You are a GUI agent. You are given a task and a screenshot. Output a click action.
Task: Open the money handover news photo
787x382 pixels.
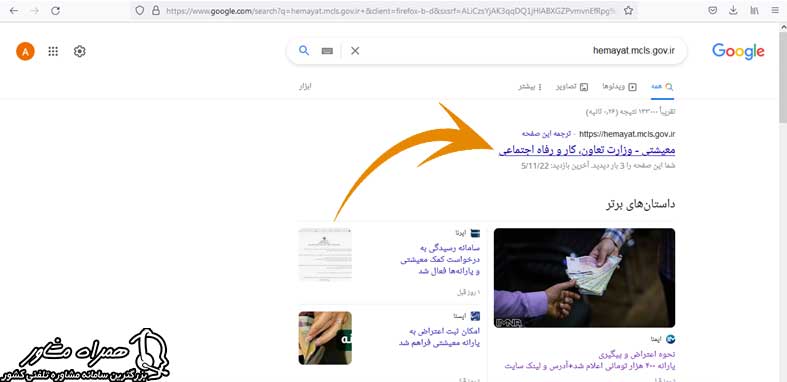tap(584, 278)
